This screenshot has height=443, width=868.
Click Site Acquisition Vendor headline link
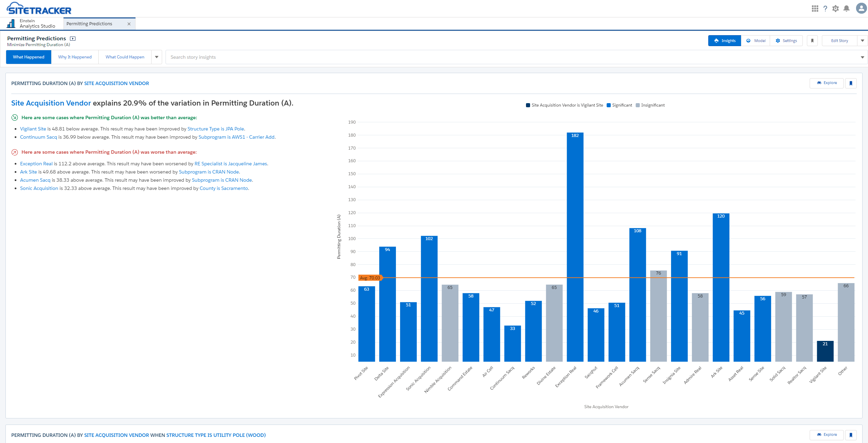(x=51, y=103)
